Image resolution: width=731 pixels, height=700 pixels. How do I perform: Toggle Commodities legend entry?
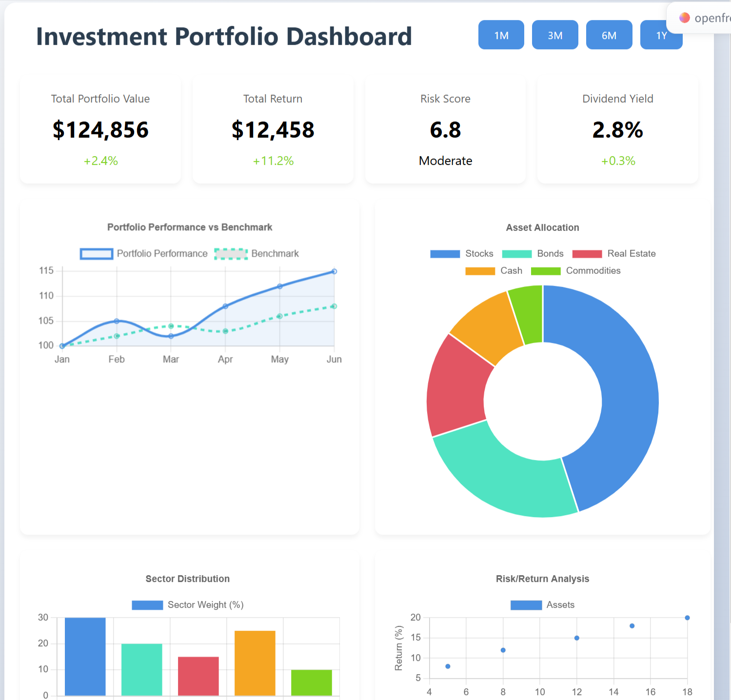coord(575,271)
